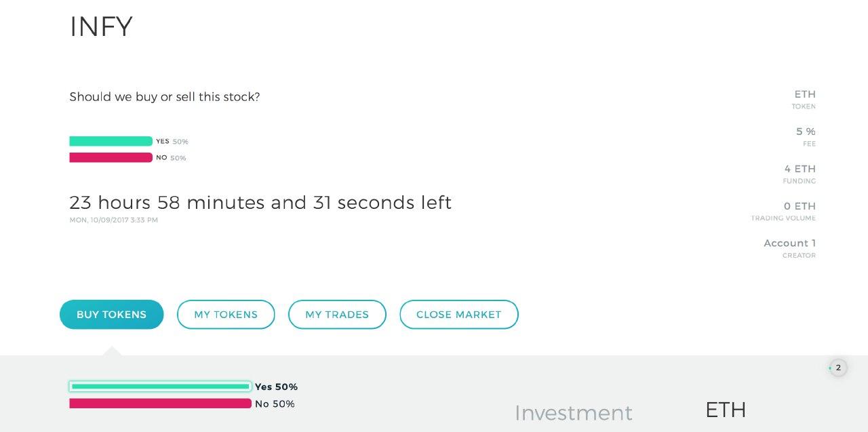Screen dimensions: 868x432
Task: Switch to My Tokens tab
Action: tap(226, 315)
